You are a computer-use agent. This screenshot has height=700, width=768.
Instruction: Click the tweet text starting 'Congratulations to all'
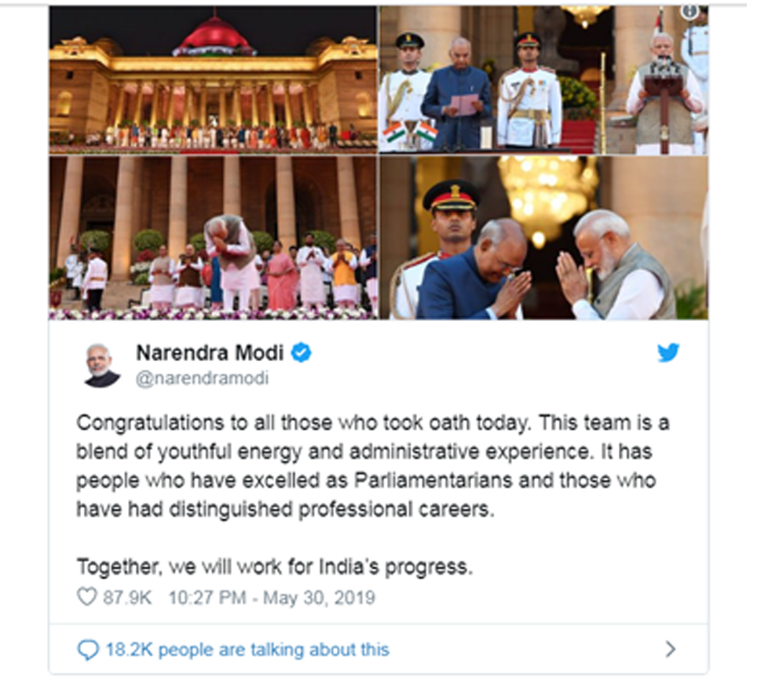373,466
